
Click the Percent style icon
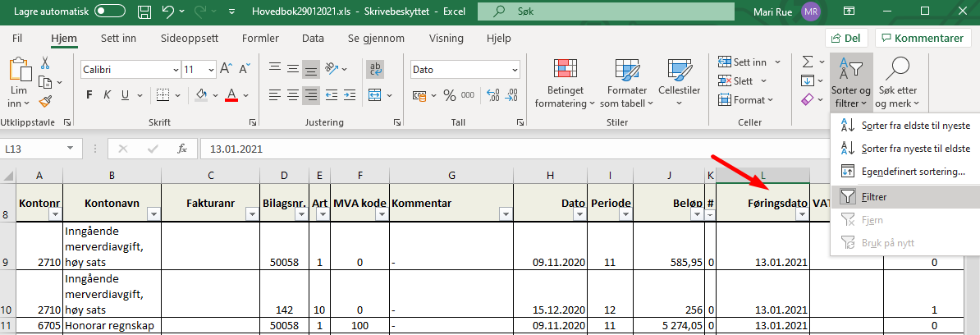point(449,95)
